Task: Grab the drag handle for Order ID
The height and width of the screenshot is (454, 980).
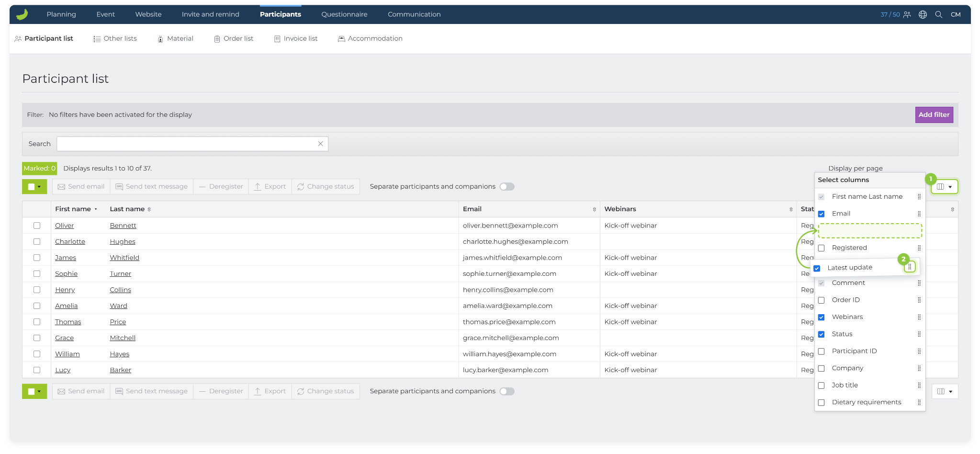Action: [x=919, y=300]
